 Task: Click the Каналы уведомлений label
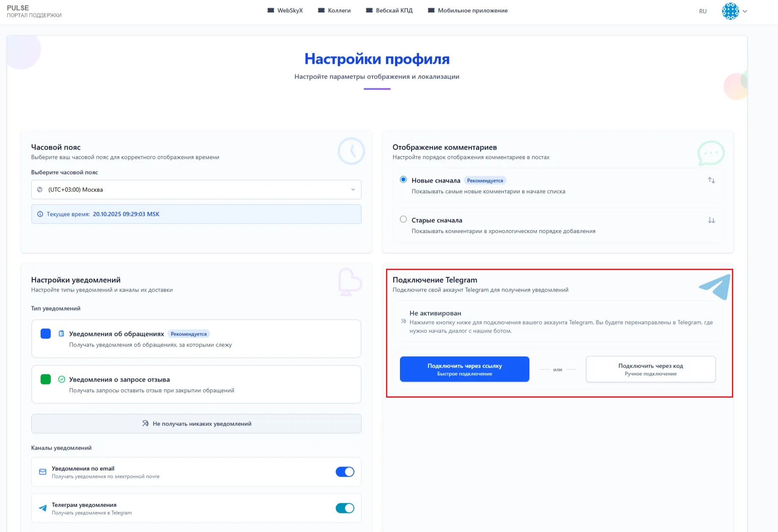[61, 448]
